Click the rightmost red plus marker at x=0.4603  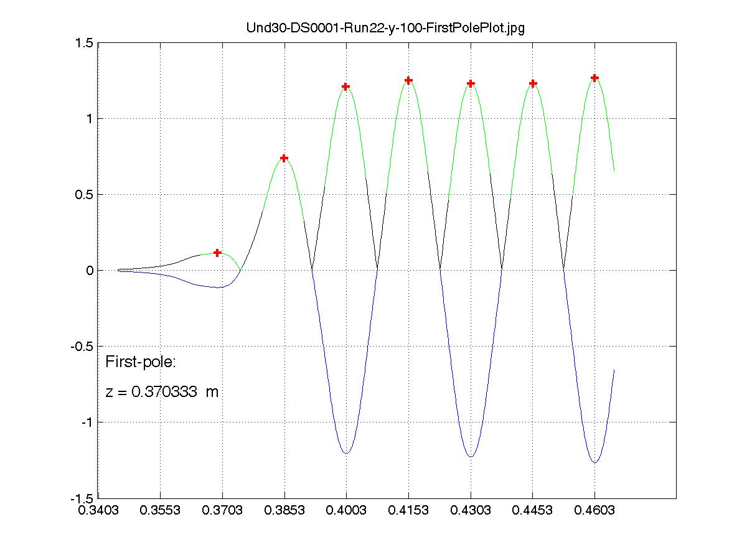point(594,78)
